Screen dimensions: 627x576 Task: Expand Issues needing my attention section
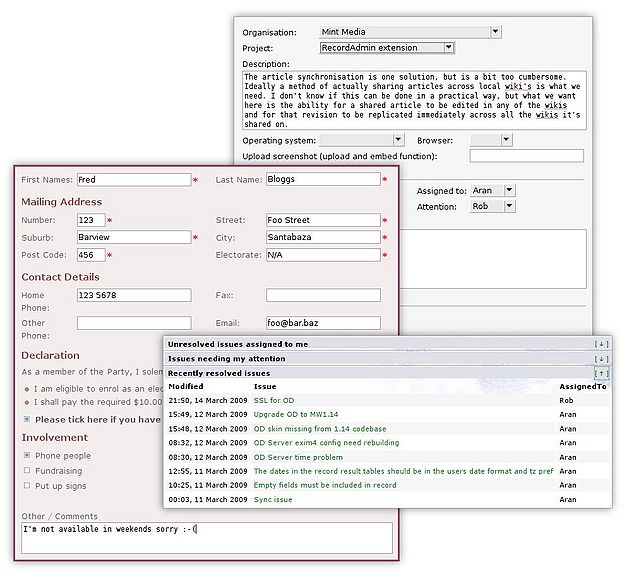click(601, 359)
